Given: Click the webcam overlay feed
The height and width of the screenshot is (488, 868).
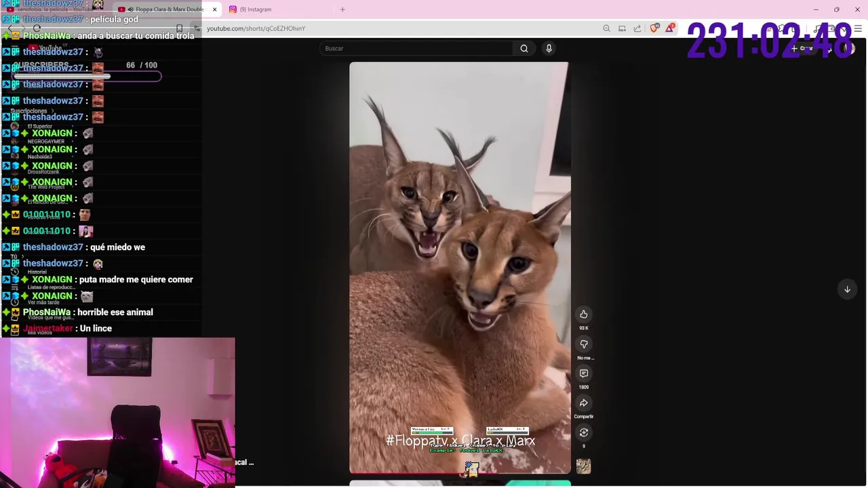Looking at the screenshot, I should (117, 412).
